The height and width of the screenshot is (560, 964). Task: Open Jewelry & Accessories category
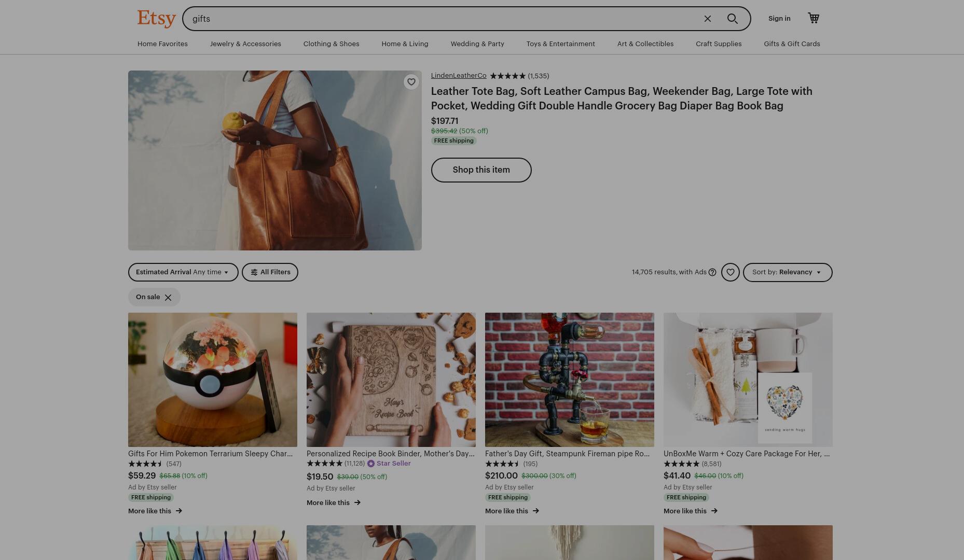click(245, 44)
